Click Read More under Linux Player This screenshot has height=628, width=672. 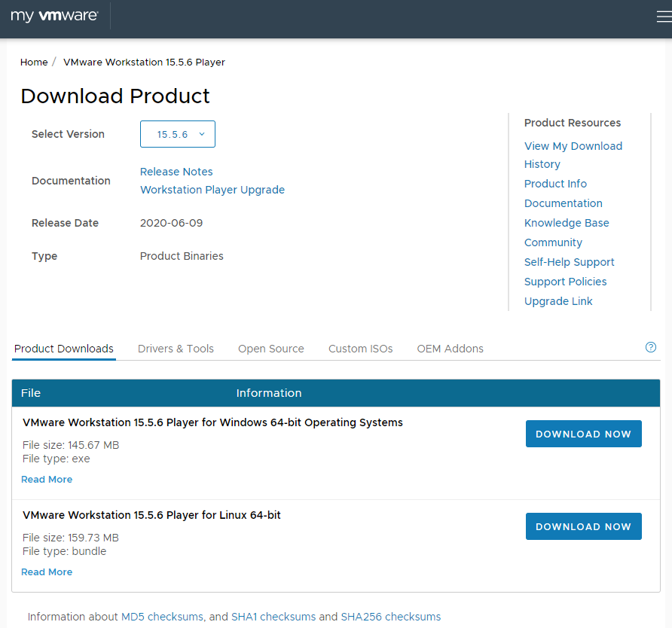[x=47, y=572]
